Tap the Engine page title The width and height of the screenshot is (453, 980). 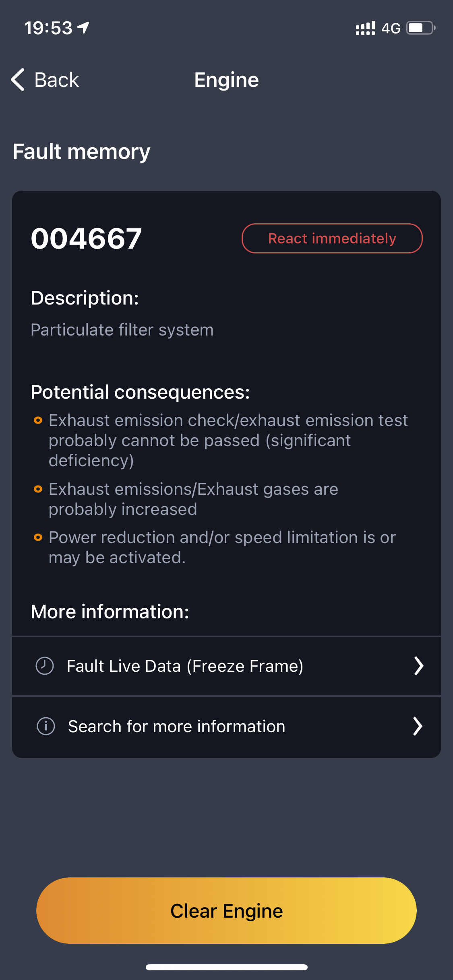click(x=226, y=80)
